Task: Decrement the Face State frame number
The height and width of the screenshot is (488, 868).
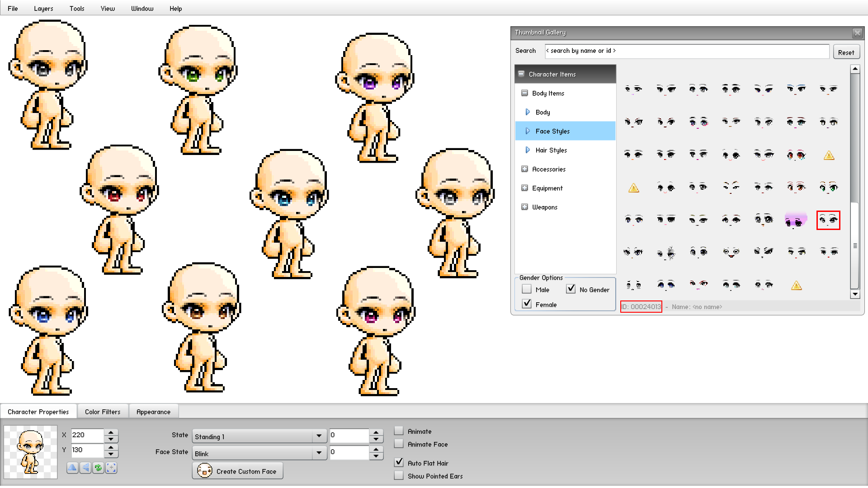Action: [376, 456]
